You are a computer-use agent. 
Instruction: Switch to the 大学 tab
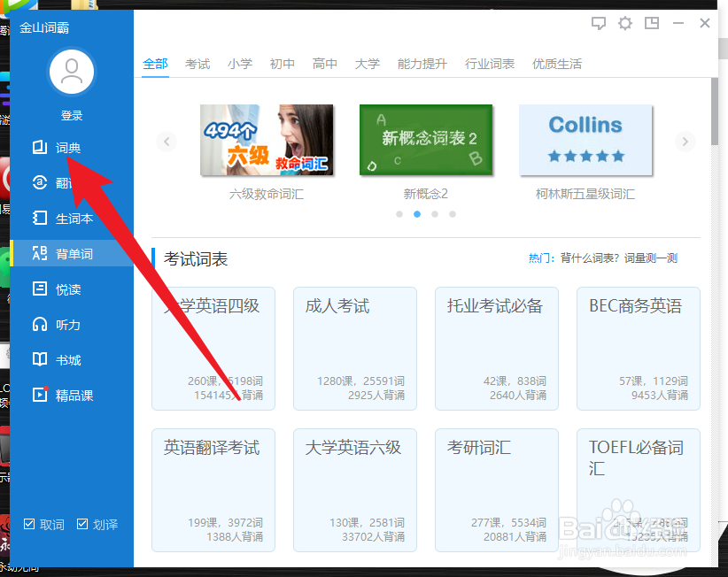368,64
